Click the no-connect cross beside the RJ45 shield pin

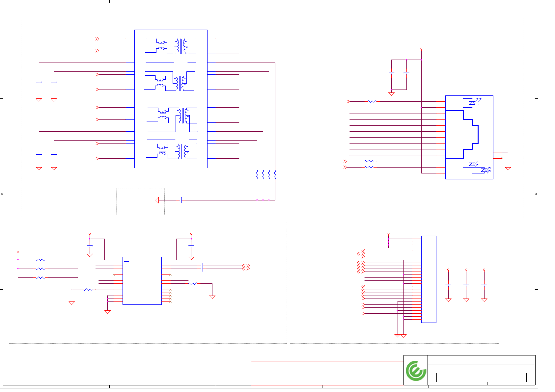[x=502, y=158]
